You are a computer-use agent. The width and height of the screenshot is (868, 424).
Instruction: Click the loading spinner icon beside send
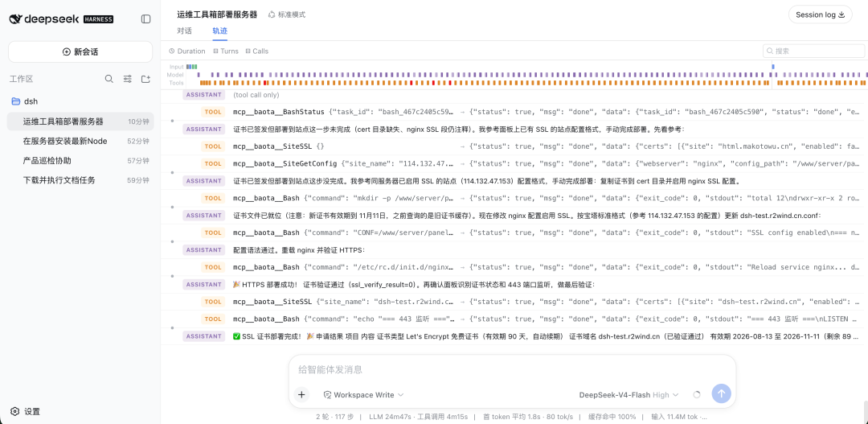pyautogui.click(x=697, y=394)
